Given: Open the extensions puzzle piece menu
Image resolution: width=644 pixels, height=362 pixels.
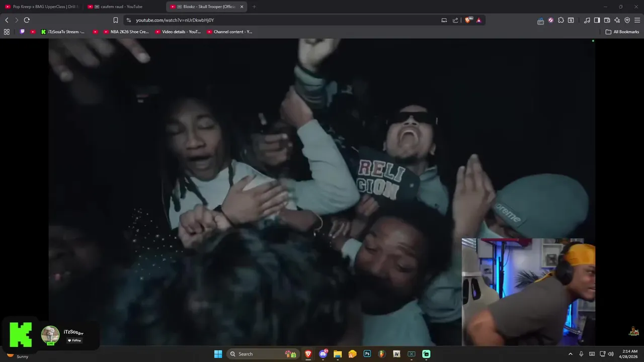Looking at the screenshot, I should [561, 20].
